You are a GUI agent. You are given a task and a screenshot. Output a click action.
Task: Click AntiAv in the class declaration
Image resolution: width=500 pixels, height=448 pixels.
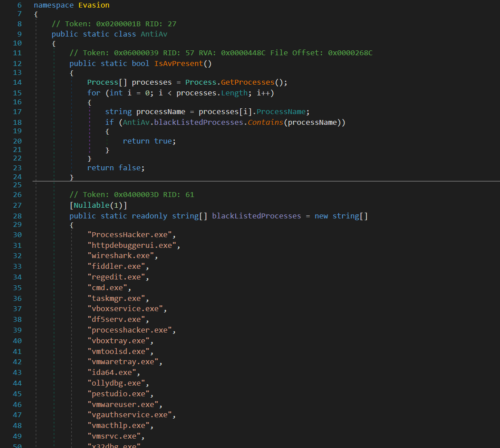154,34
